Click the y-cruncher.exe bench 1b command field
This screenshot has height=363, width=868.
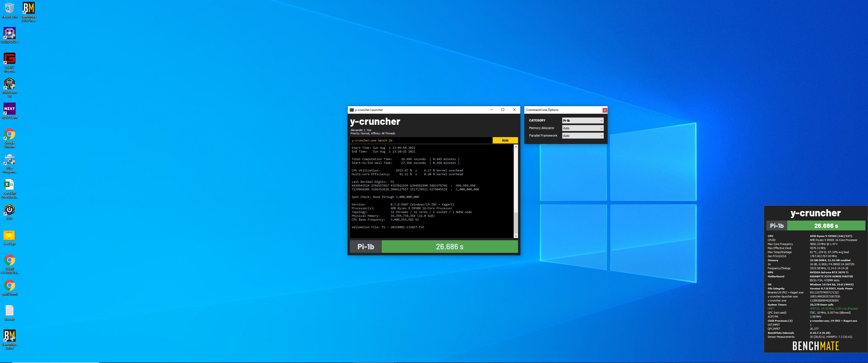coord(421,140)
